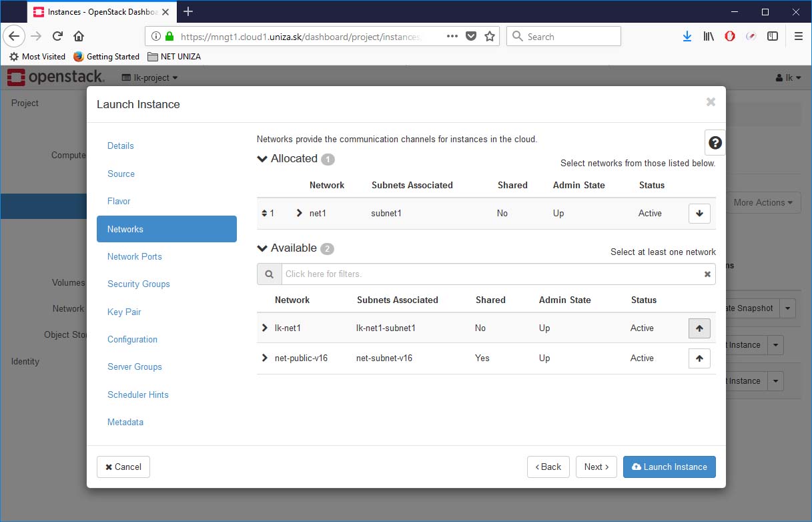Go back in browser with back arrow
Screen dimensions: 812x522
(x=14, y=36)
